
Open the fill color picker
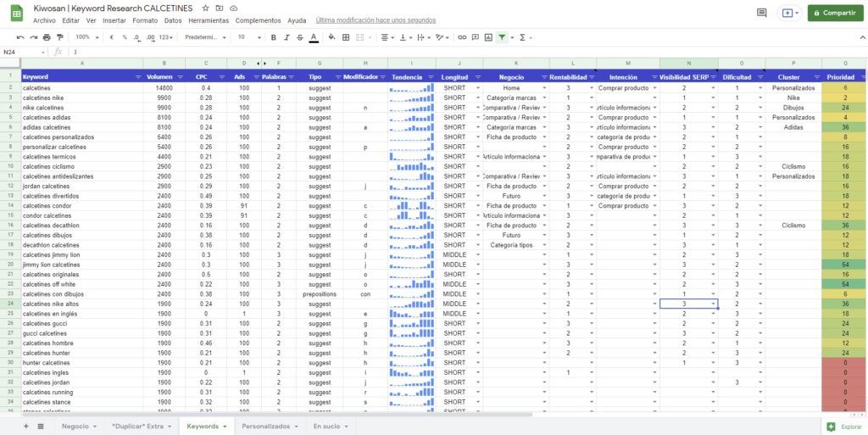331,37
